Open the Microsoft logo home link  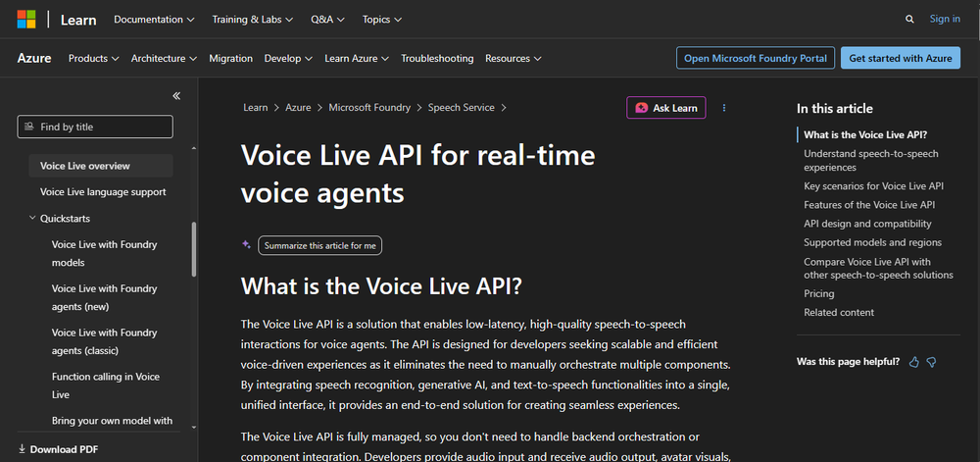point(26,20)
